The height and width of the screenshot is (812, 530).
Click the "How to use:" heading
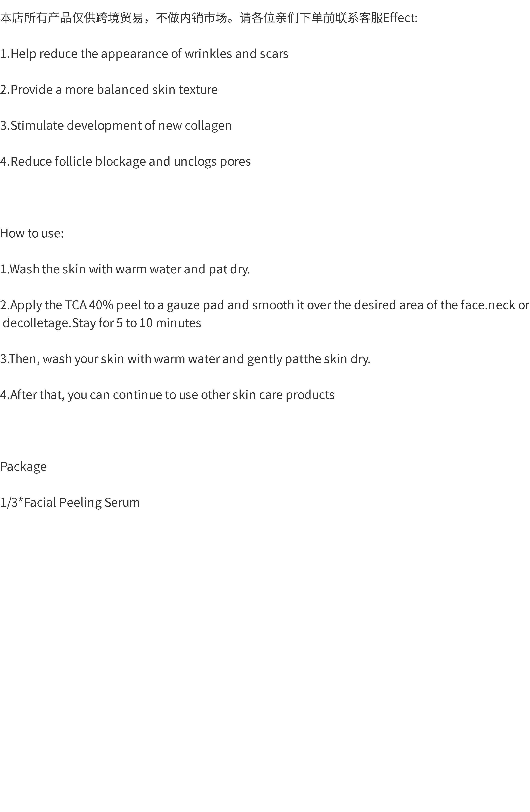32,233
